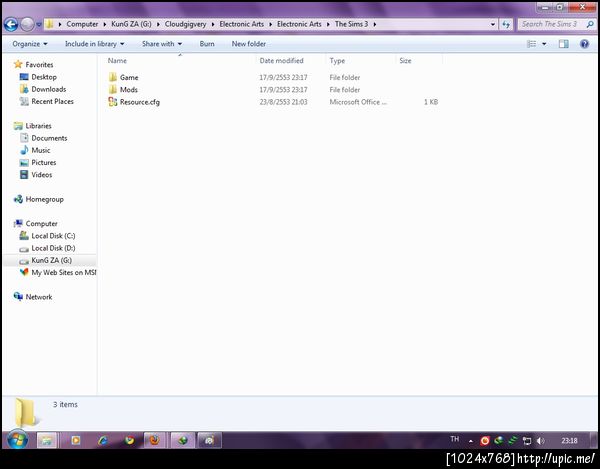Expand the chevron after The Sims 3 in the address bar

375,24
